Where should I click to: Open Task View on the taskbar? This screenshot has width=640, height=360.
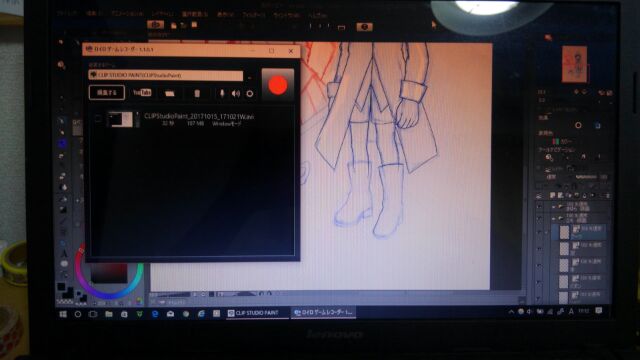(x=93, y=314)
